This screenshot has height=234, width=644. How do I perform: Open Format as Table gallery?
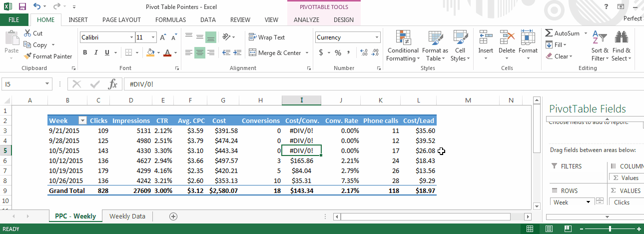[435, 45]
